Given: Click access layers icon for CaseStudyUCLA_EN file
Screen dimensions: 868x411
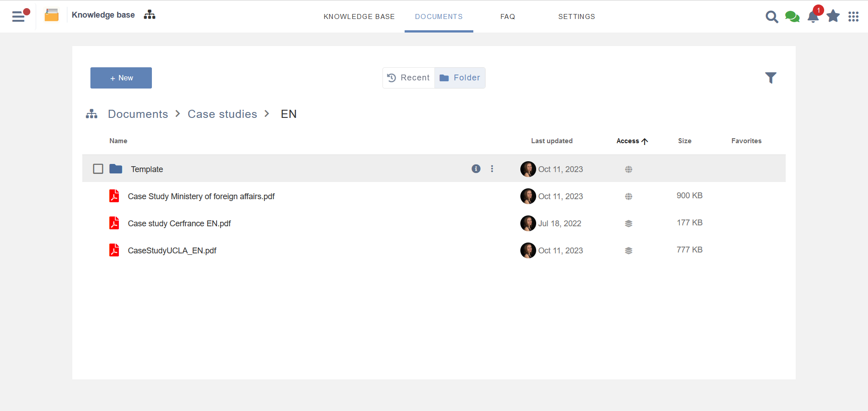Looking at the screenshot, I should click(628, 251).
